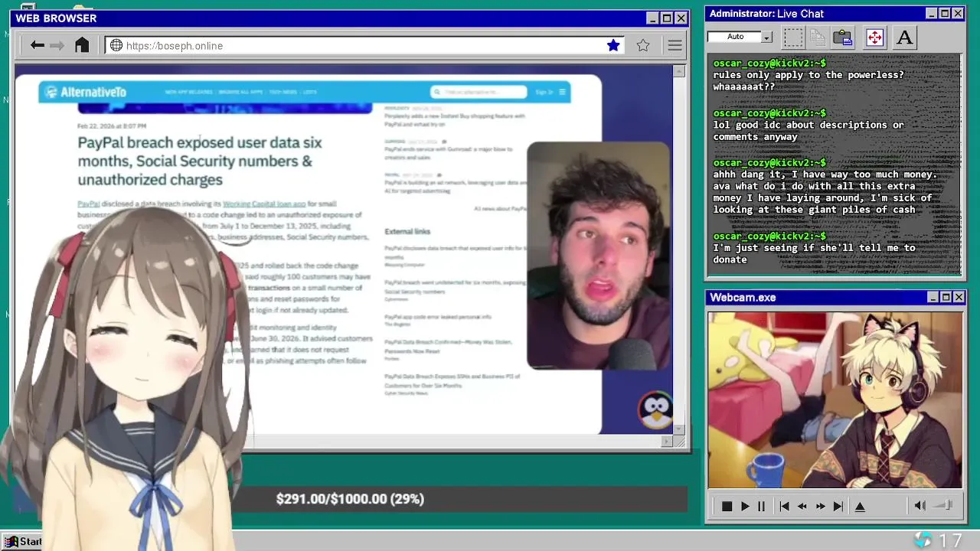Click the spinning globe tray icon
The image size is (980, 551).
pos(923,540)
